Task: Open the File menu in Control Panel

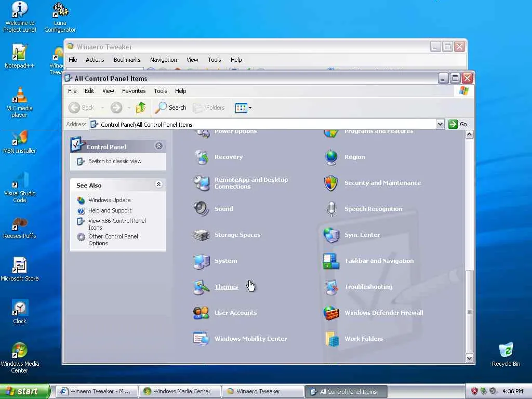Action: pos(72,91)
